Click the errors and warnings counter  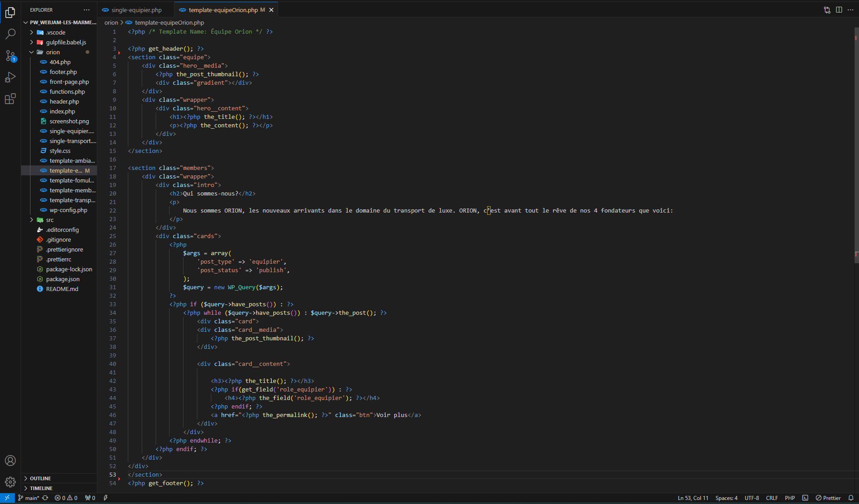pos(65,498)
